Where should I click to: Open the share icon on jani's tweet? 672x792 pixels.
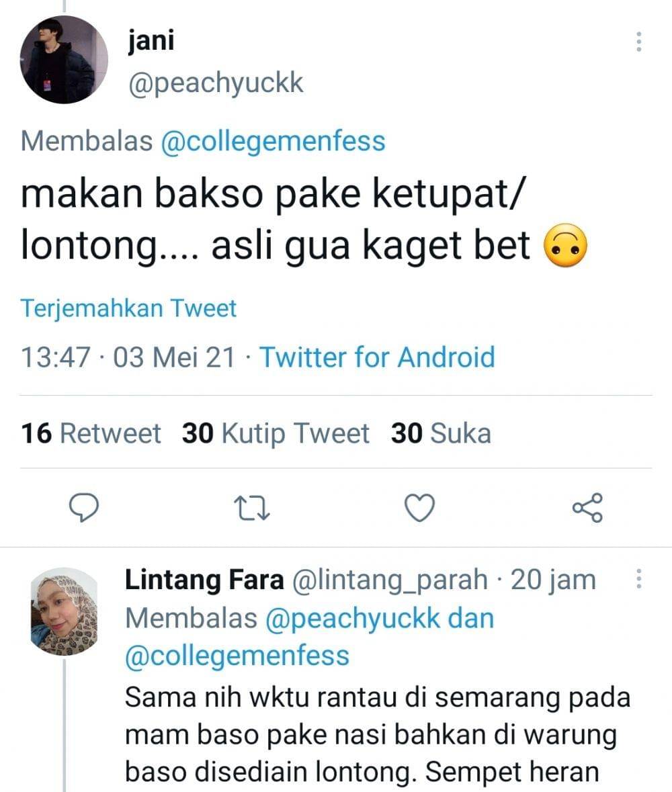588,507
